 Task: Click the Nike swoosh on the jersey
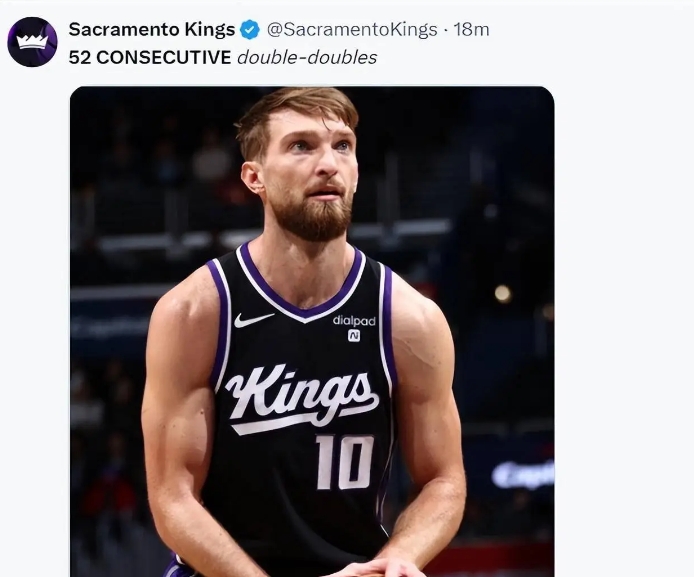point(253,320)
